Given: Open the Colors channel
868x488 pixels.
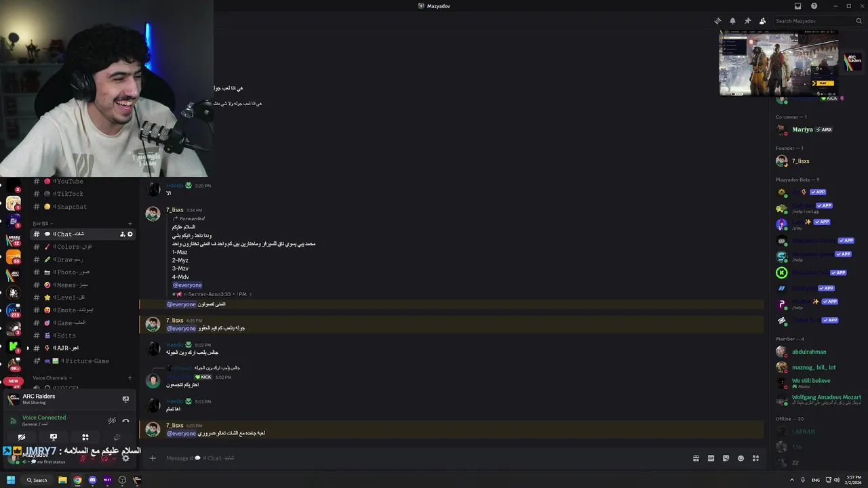Looking at the screenshot, I should tap(83, 247).
